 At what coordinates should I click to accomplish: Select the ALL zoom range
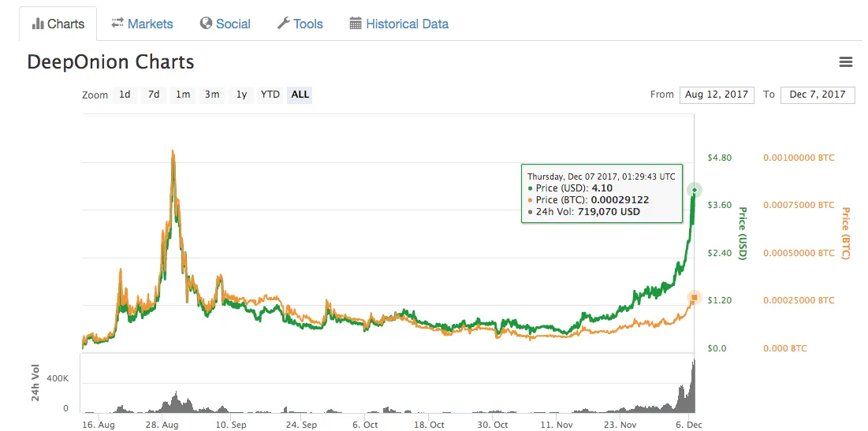click(x=300, y=95)
